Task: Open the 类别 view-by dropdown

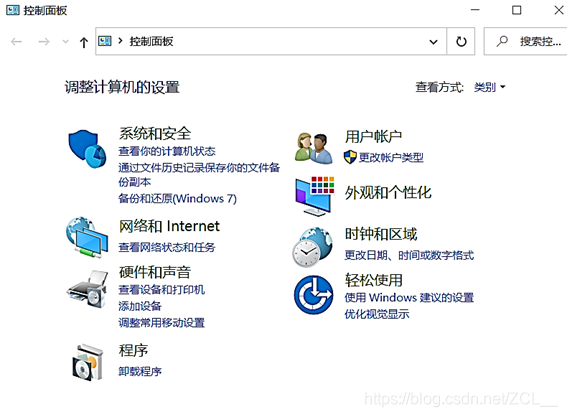Action: pyautogui.click(x=489, y=87)
